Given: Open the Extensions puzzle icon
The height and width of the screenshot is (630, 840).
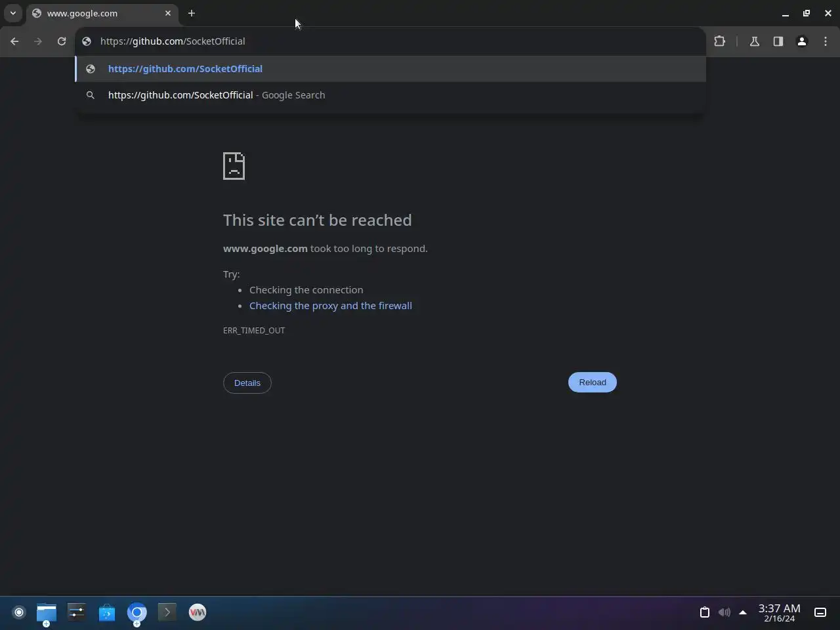Looking at the screenshot, I should pos(720,41).
